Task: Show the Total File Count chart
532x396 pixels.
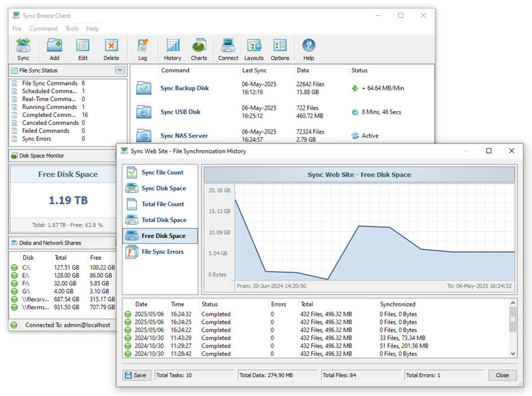Action: 160,204
